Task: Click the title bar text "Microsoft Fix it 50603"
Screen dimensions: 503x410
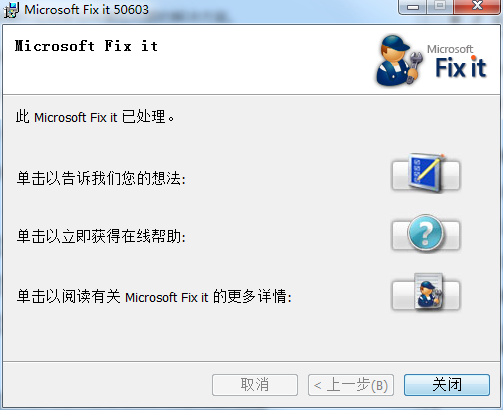Action: [86, 10]
